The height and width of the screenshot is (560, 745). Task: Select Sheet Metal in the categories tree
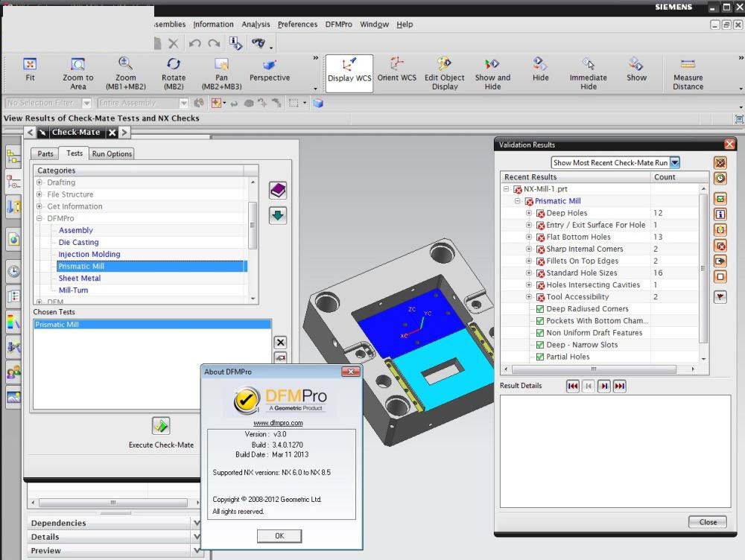pyautogui.click(x=79, y=279)
